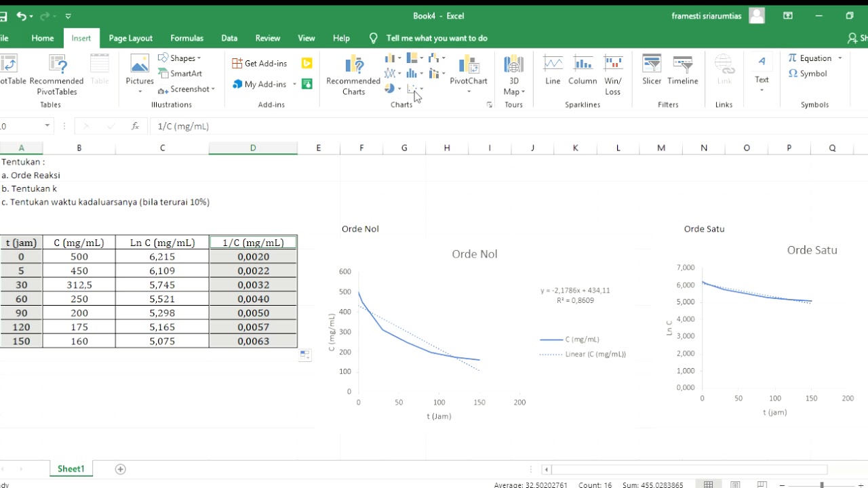868x488 pixels.
Task: Insert a Win/Loss sparkline
Action: pos(613,75)
